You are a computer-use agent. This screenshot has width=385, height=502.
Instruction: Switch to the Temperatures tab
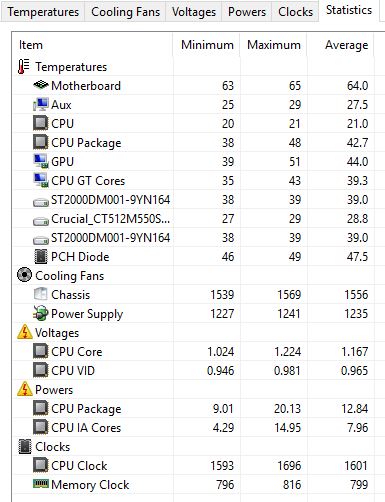pos(43,12)
